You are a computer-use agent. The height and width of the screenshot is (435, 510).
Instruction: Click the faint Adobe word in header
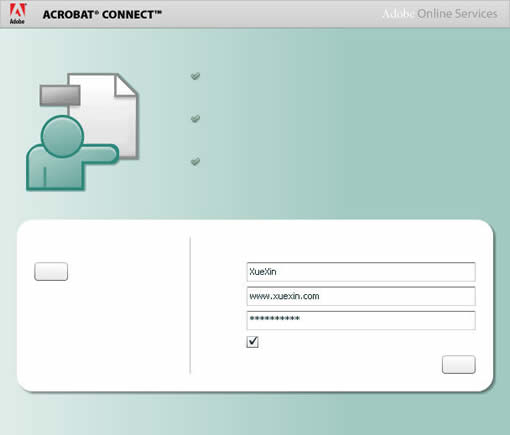tap(398, 14)
